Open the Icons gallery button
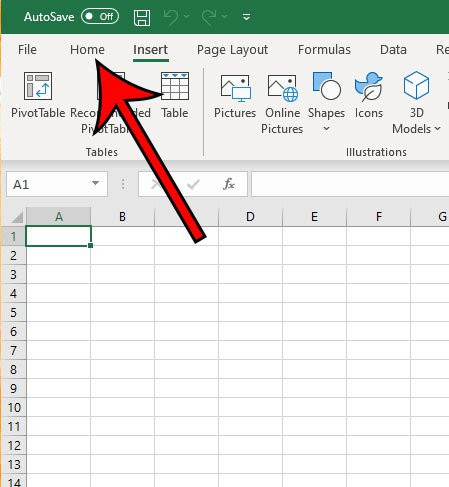Screen dimensions: 449x487 tap(368, 87)
